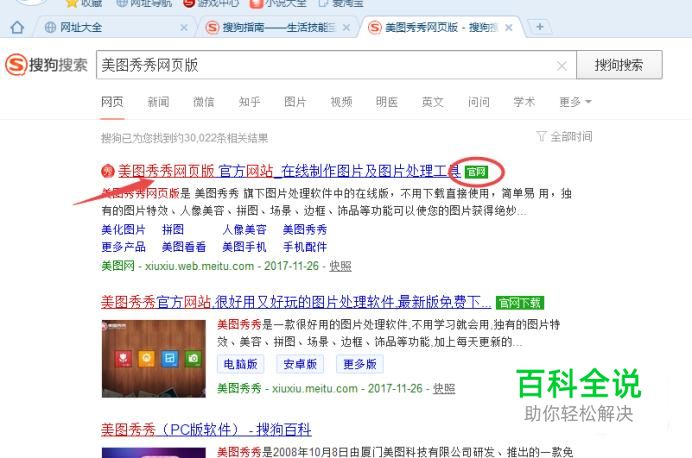Open the 手机配件 sublink
692x458 pixels.
(x=305, y=247)
